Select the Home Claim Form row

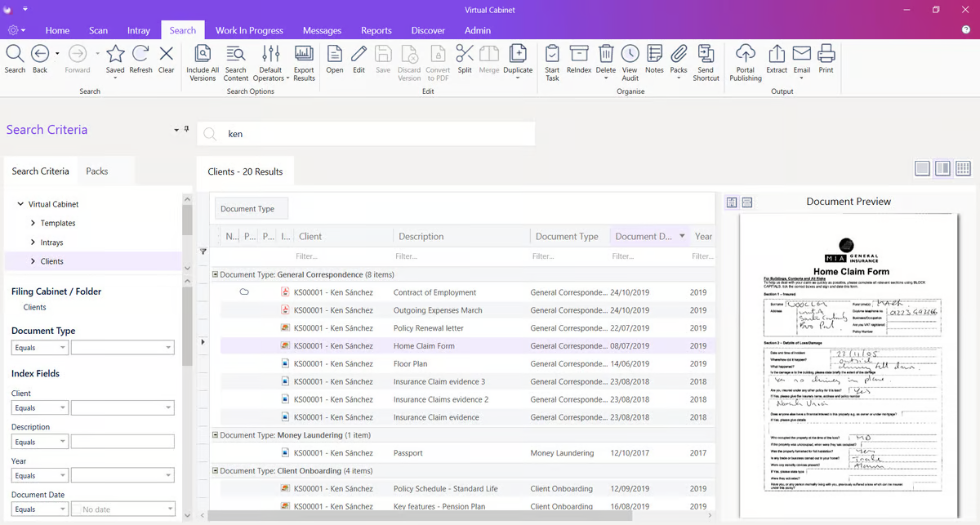click(424, 346)
